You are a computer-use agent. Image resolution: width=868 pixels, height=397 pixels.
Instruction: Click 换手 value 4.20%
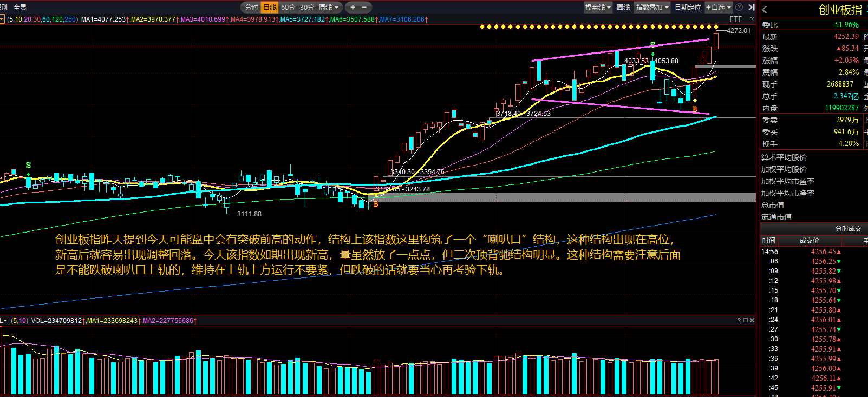coord(849,144)
